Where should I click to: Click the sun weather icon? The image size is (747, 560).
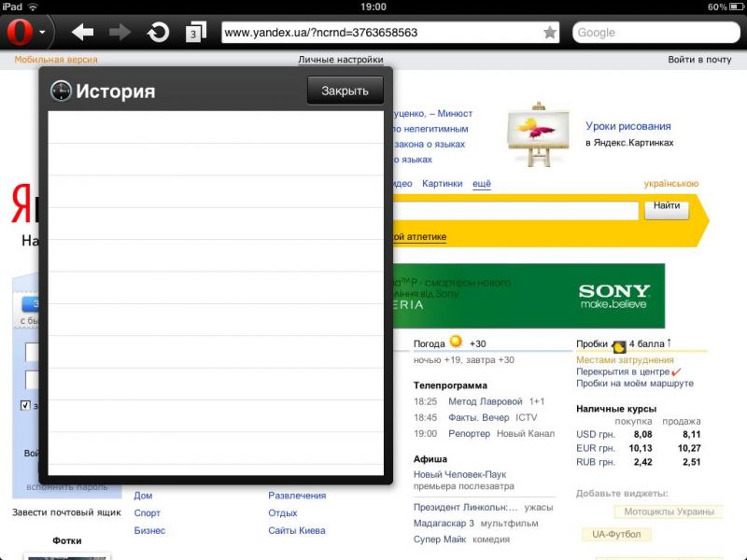pyautogui.click(x=456, y=343)
